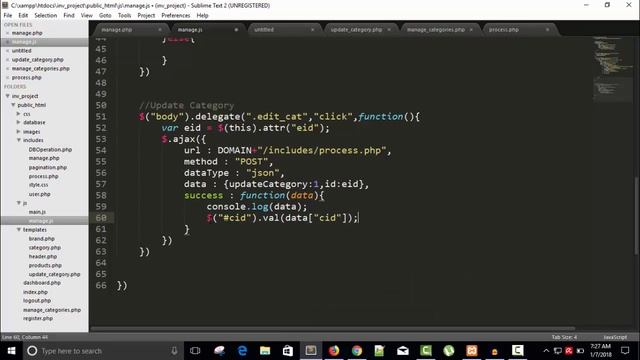Open the orange XAMPP taskbar icon
Screen dimensions: 640x360
click(471, 351)
